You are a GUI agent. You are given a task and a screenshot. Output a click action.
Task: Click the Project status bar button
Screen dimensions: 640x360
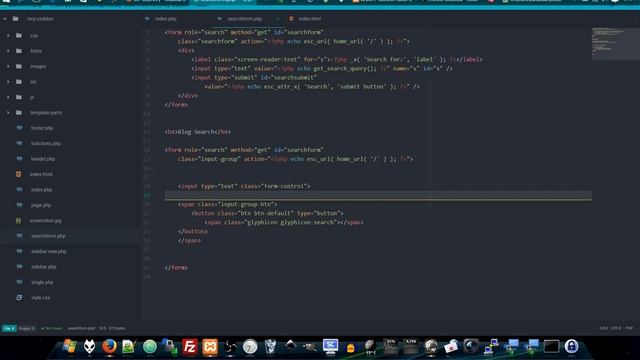pyautogui.click(x=27, y=328)
